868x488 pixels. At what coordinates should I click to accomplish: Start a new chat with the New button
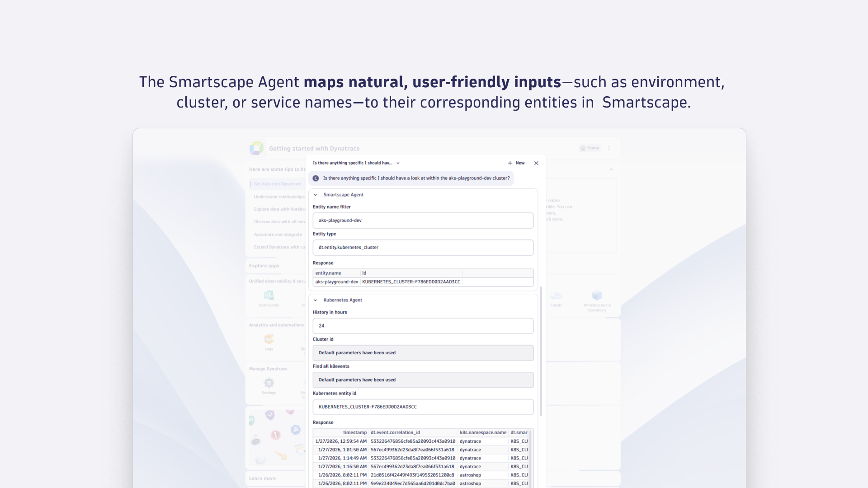[x=516, y=163]
